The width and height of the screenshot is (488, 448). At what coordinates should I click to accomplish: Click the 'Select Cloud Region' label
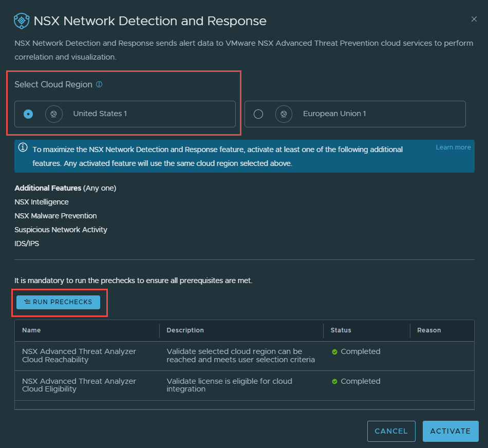pyautogui.click(x=53, y=84)
